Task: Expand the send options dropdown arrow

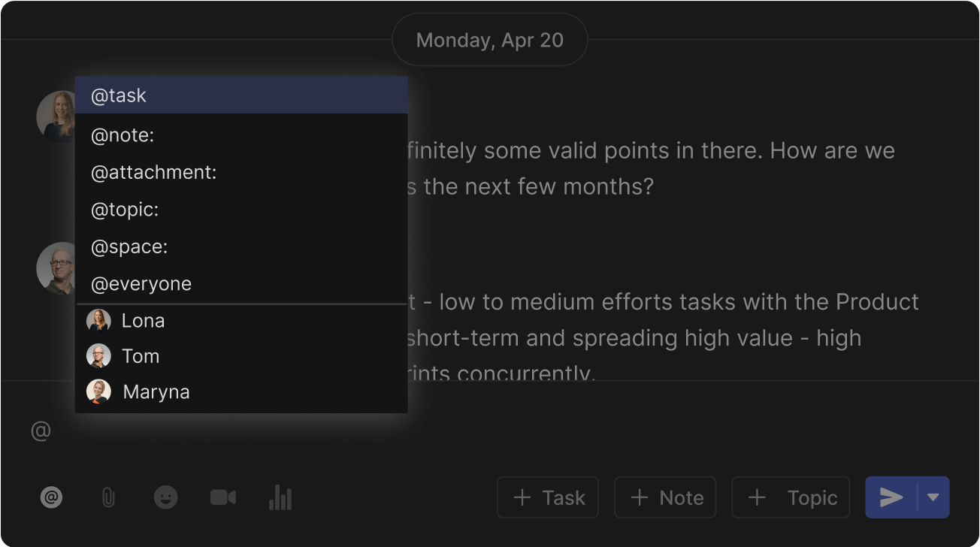Action: coord(933,497)
